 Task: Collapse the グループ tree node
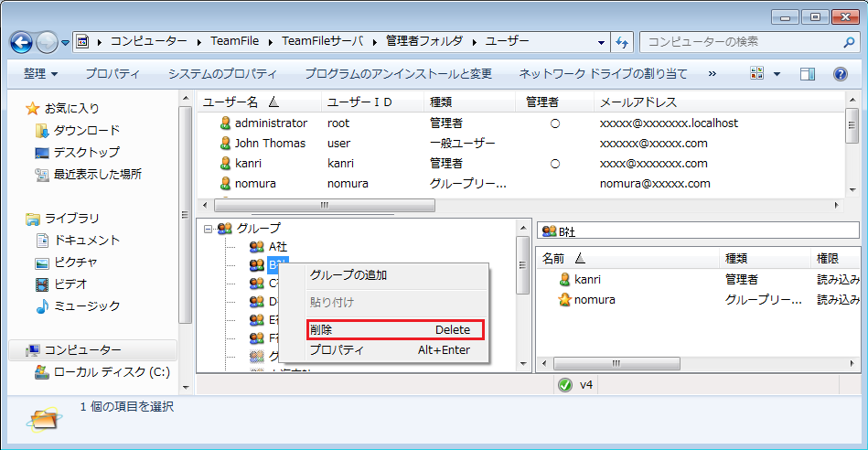pyautogui.click(x=209, y=229)
